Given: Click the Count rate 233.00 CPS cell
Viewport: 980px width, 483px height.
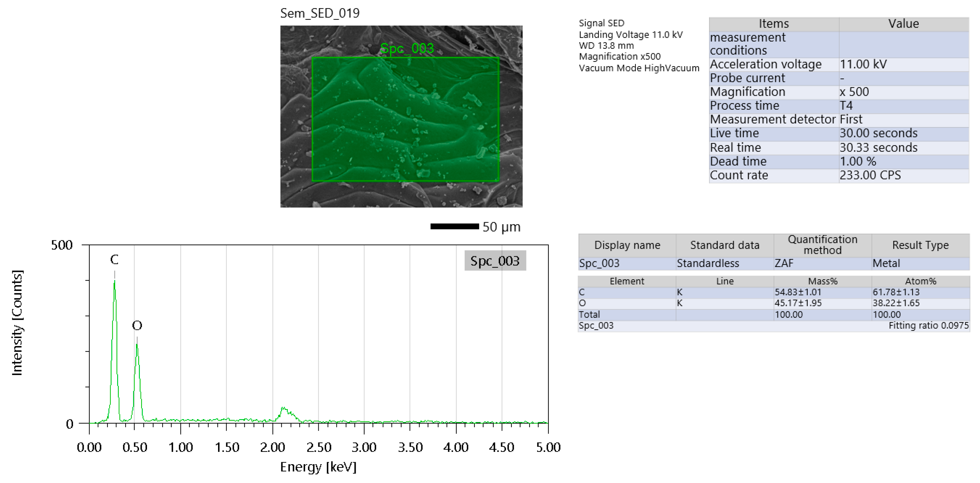Looking at the screenshot, I should 870,175.
